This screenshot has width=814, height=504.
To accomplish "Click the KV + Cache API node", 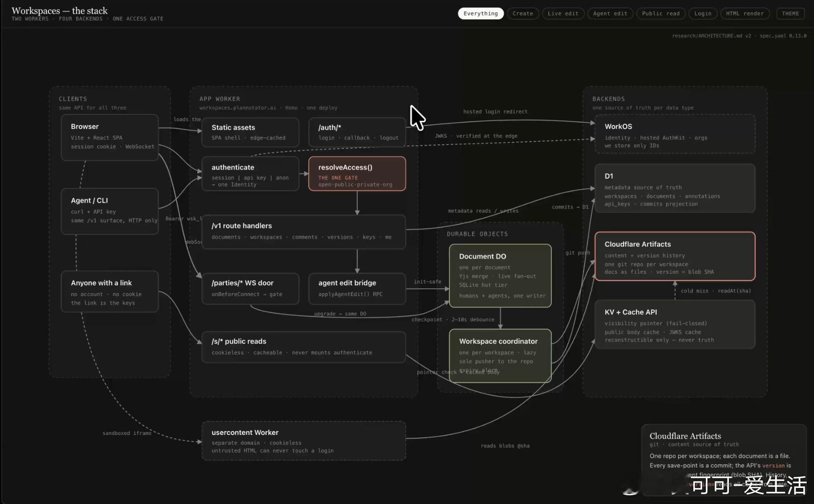I will pos(675,324).
